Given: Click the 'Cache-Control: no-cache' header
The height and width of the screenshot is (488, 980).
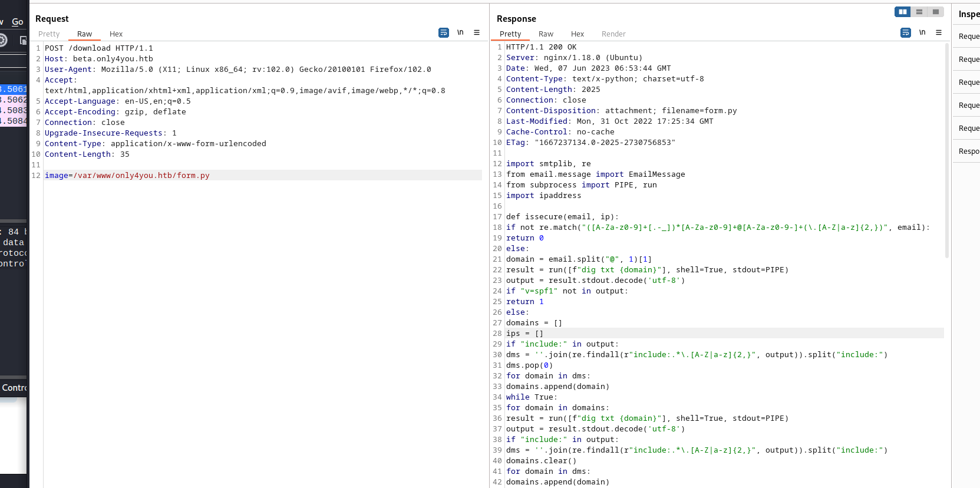Looking at the screenshot, I should tap(560, 132).
